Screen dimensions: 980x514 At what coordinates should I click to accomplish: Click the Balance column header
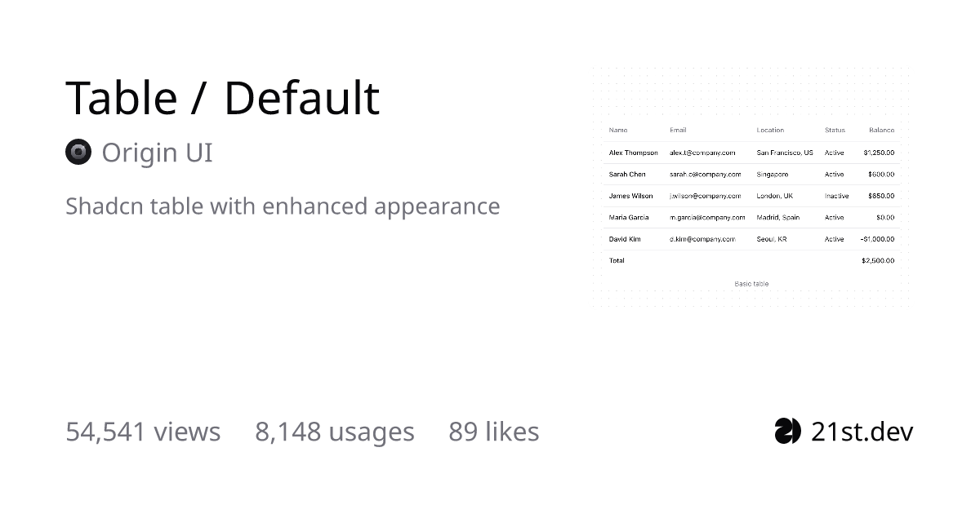tap(881, 130)
